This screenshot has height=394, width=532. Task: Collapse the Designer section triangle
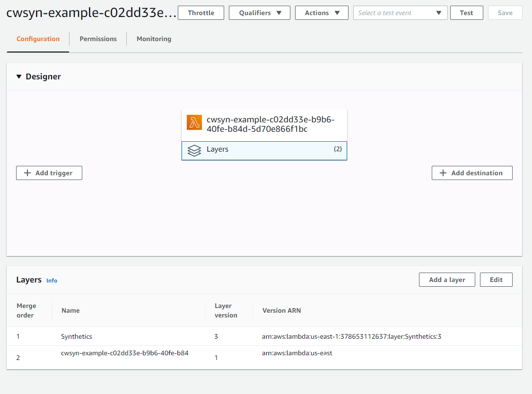[x=19, y=77]
